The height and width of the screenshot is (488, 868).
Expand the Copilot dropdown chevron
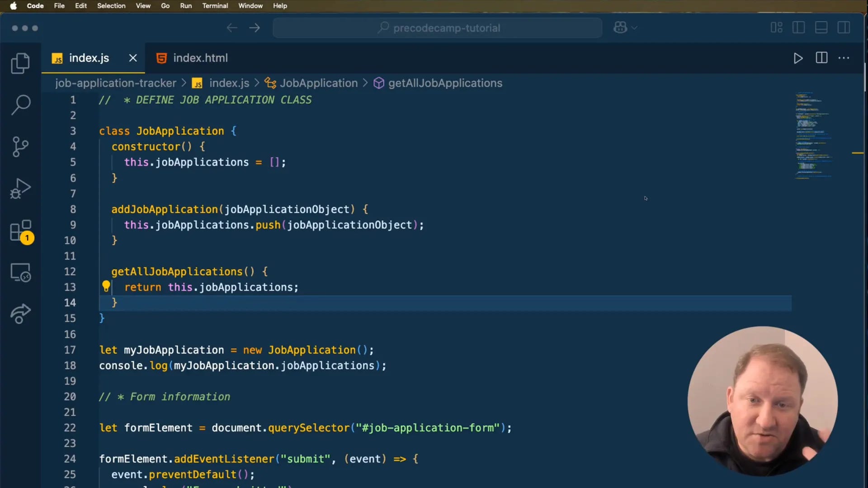click(x=634, y=28)
